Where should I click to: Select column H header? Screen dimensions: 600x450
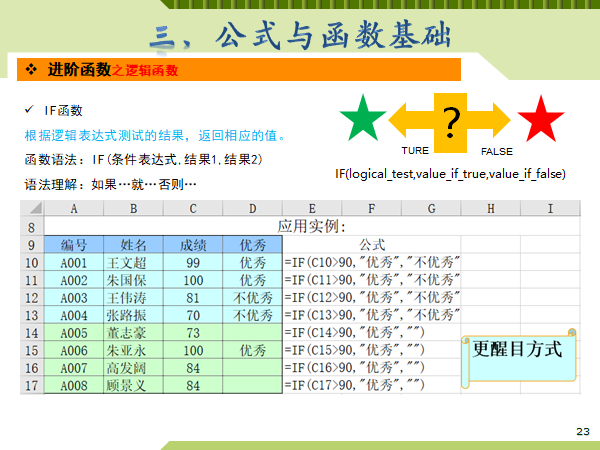point(491,208)
